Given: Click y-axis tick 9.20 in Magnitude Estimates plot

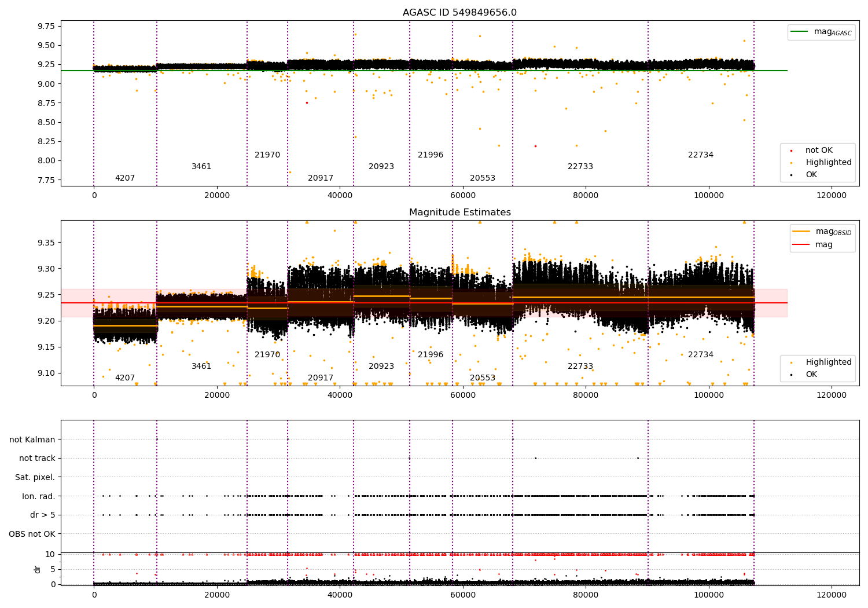Looking at the screenshot, I should point(46,321).
